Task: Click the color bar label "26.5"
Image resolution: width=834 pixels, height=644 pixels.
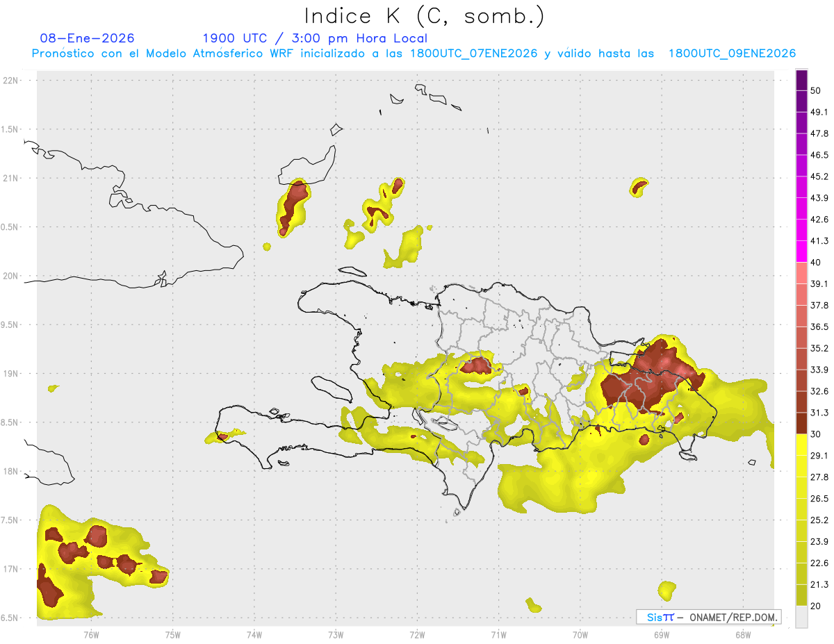Action: point(819,499)
